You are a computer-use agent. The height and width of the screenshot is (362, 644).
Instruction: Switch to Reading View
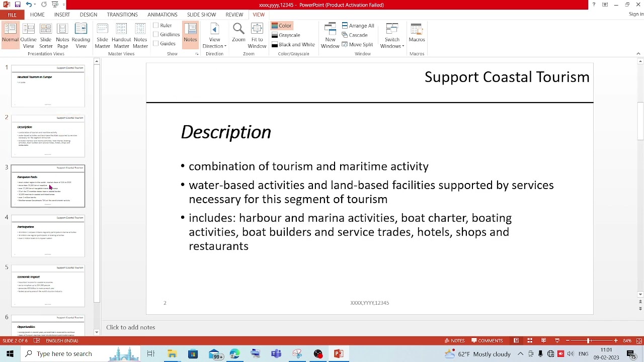click(81, 35)
